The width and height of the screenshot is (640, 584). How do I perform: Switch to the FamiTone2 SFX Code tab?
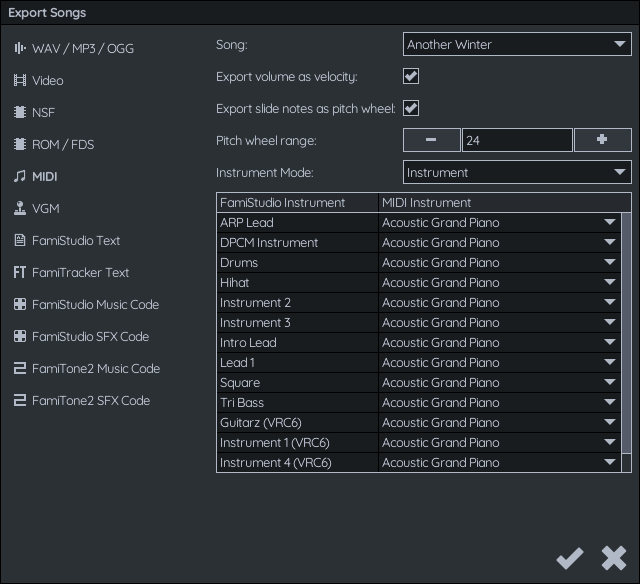(91, 400)
